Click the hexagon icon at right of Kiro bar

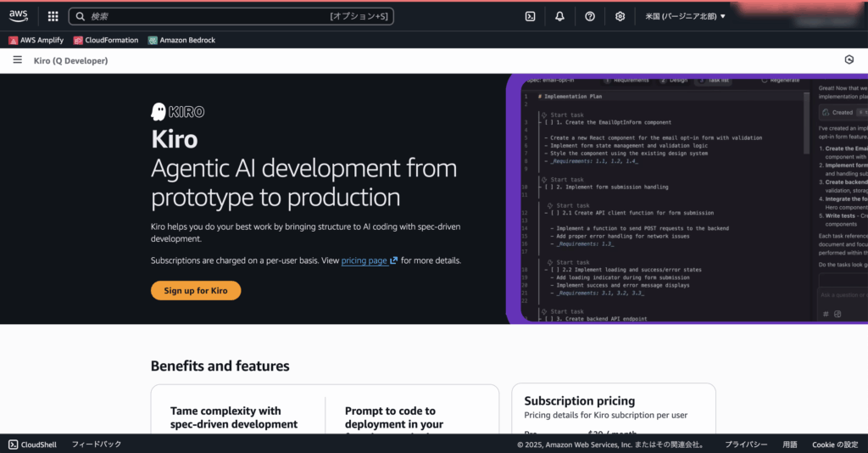coord(849,60)
